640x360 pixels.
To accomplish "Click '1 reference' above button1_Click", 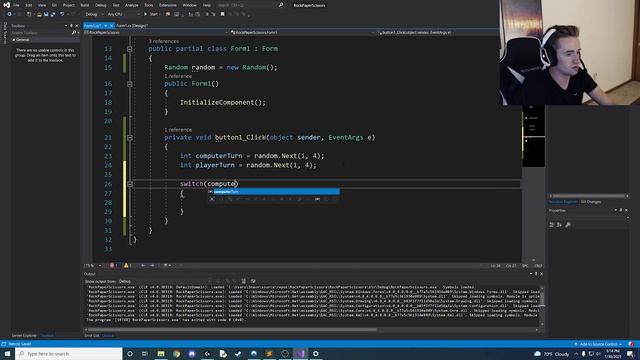I will 178,130.
